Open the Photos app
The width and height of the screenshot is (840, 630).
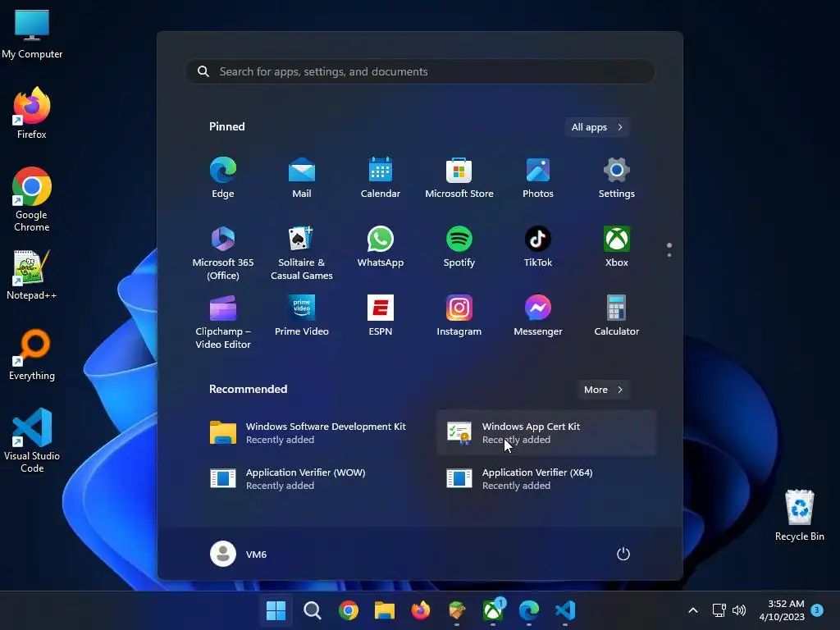[538, 177]
